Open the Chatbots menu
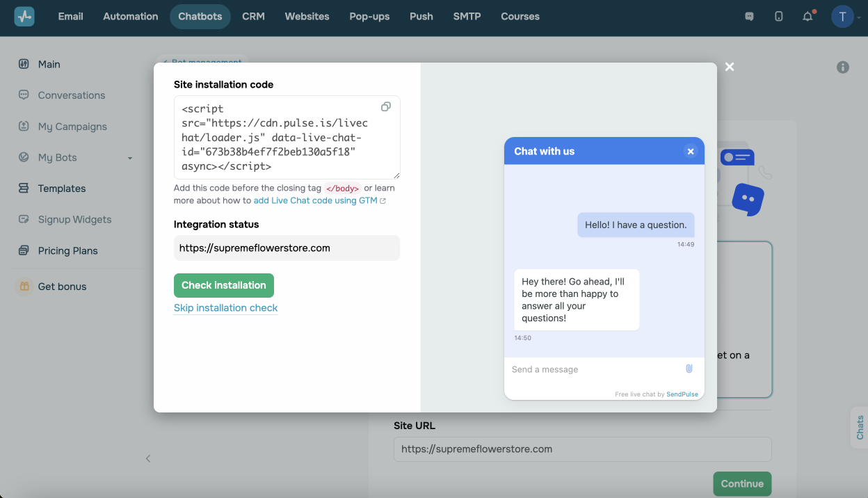The width and height of the screenshot is (868, 498). [200, 17]
